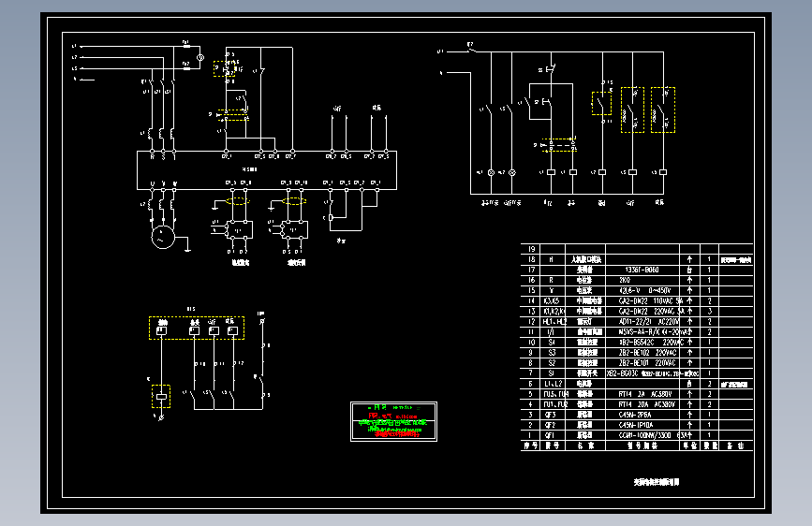Viewport: 812px width, 526px height.
Task: Select the S3 code cell in table
Action: point(552,353)
